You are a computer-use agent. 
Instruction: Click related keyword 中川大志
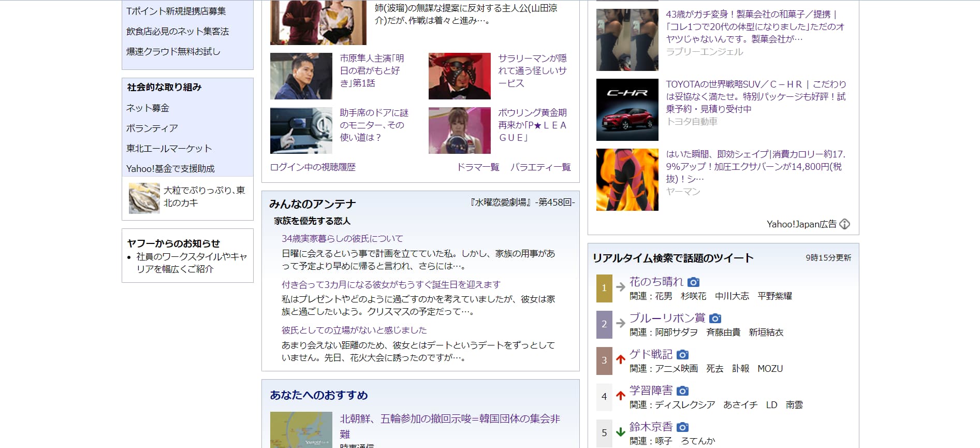tap(732, 296)
